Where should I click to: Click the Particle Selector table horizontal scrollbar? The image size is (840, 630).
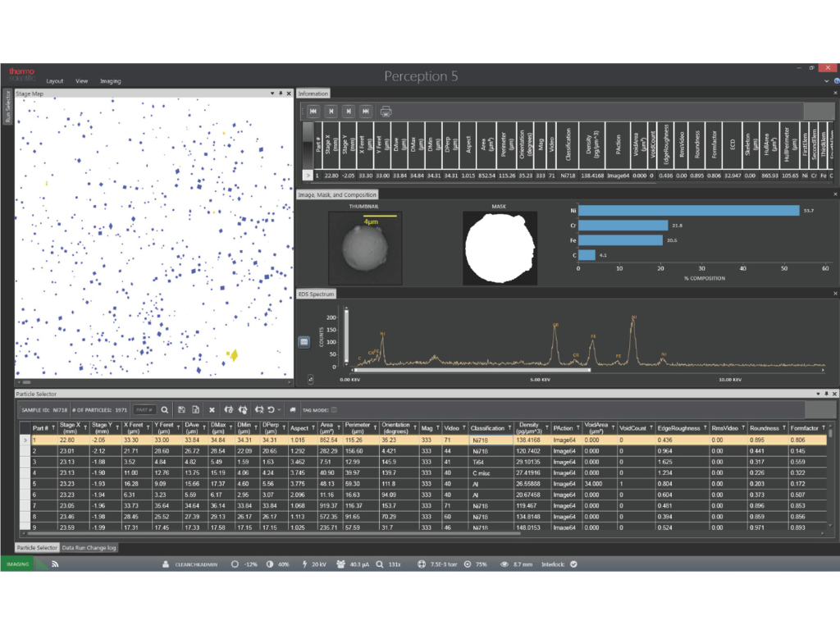pyautogui.click(x=274, y=533)
